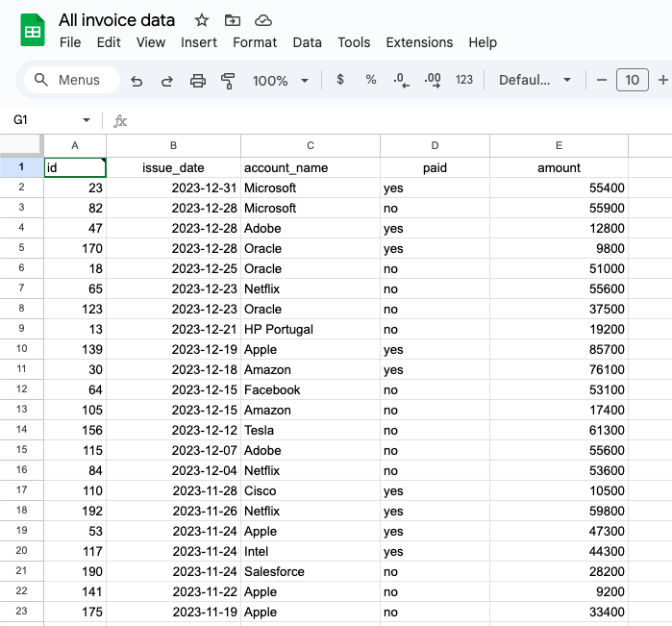This screenshot has width=672, height=626.
Task: Open the Edit menu
Action: tap(109, 42)
